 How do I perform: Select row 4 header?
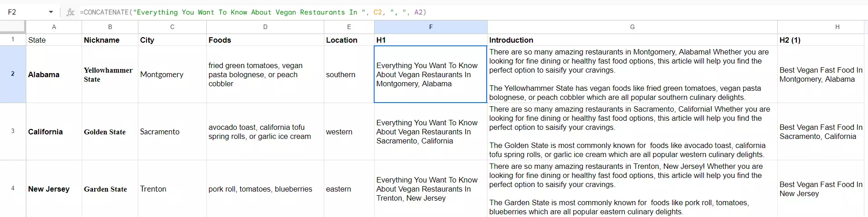point(13,188)
